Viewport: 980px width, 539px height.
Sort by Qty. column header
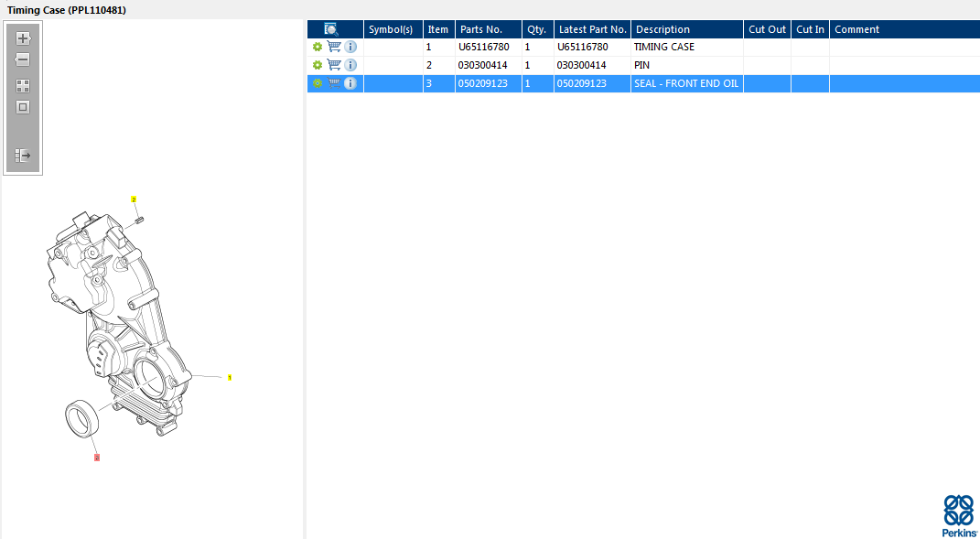538,29
